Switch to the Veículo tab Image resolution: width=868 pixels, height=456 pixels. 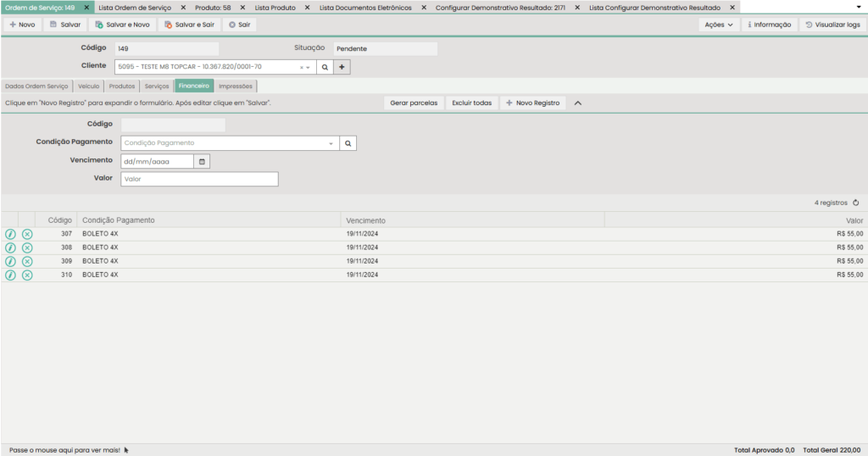point(89,86)
